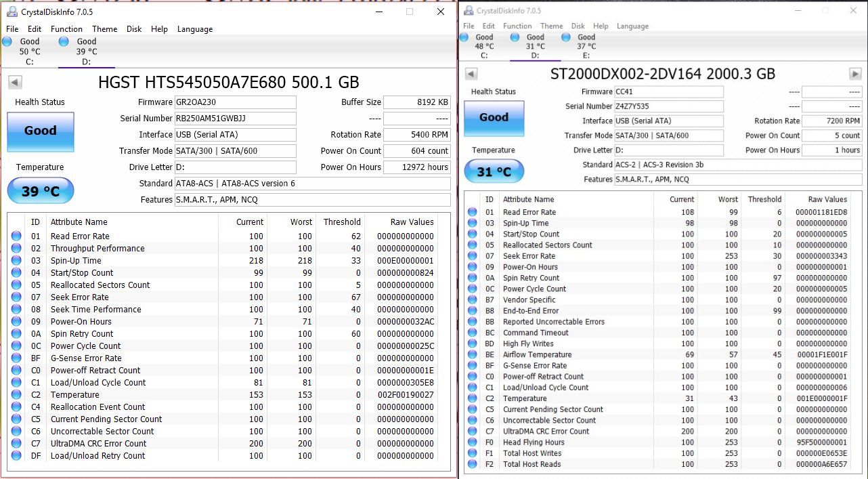Click status icon for Temperature row, HGST drive
Viewport: 868px width, 479px height.
pyautogui.click(x=16, y=394)
